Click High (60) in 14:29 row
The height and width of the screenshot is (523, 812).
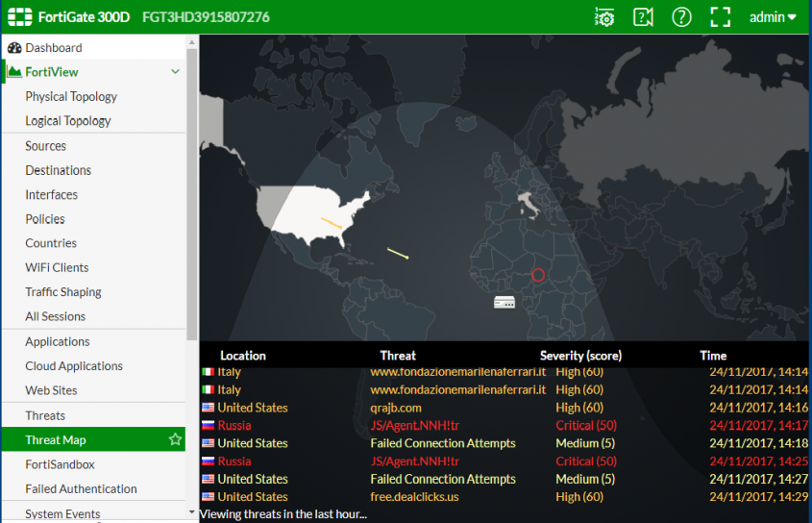click(x=579, y=497)
